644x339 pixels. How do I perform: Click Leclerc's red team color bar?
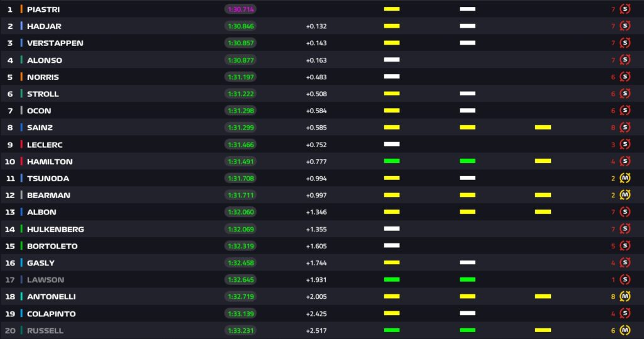(21, 145)
